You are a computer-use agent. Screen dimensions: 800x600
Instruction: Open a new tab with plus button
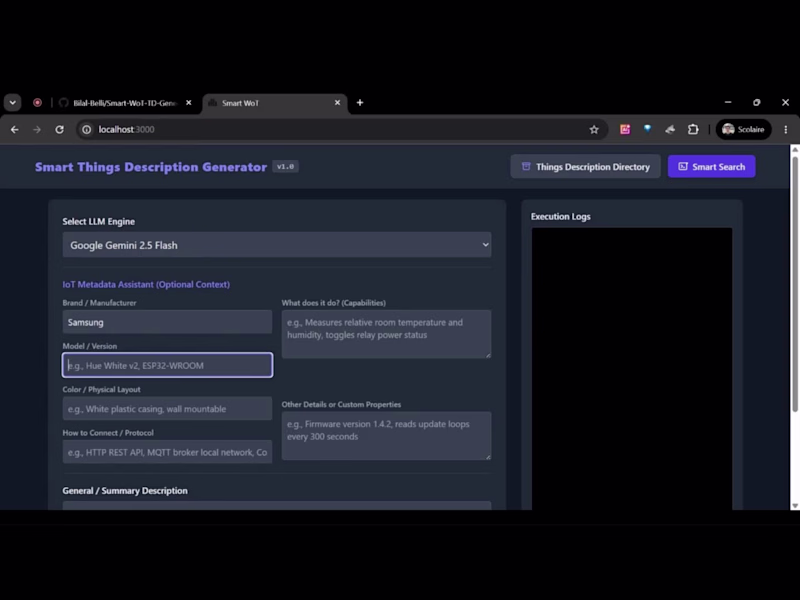click(360, 103)
